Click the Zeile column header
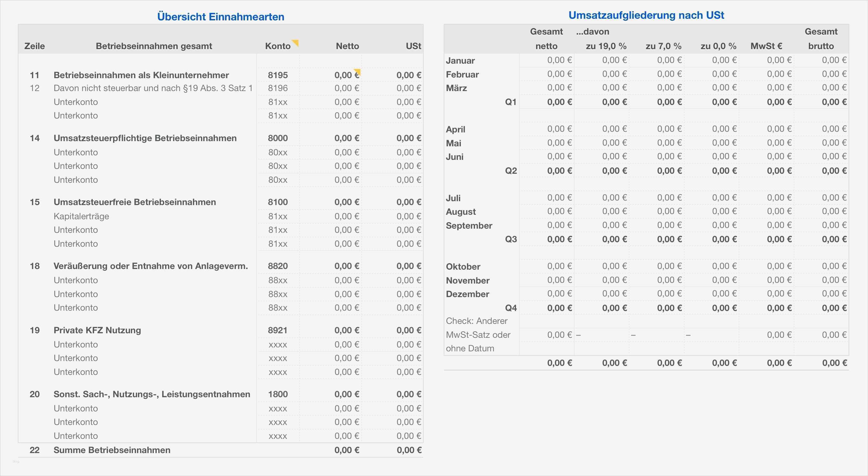Viewport: 868px width, 476px height. coord(34,46)
